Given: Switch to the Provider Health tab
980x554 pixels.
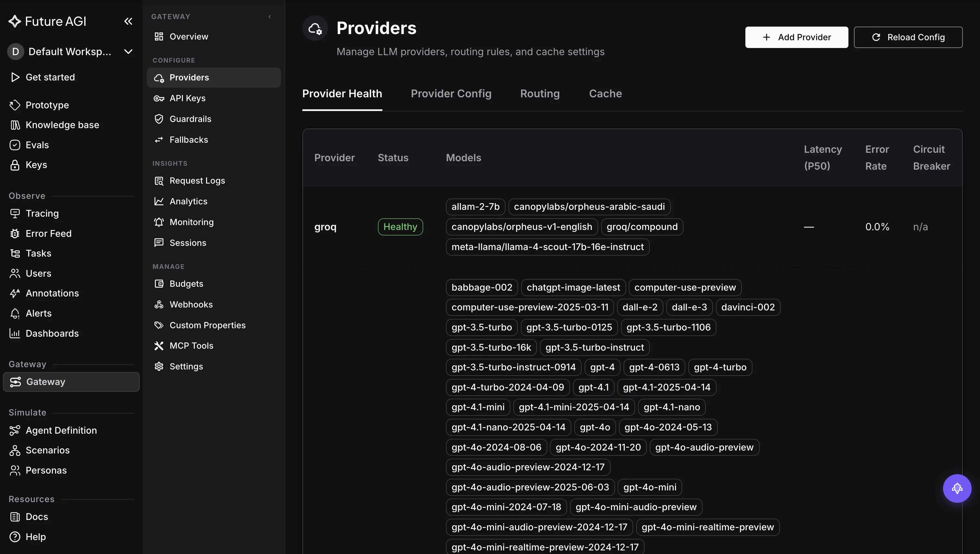Looking at the screenshot, I should tap(342, 94).
